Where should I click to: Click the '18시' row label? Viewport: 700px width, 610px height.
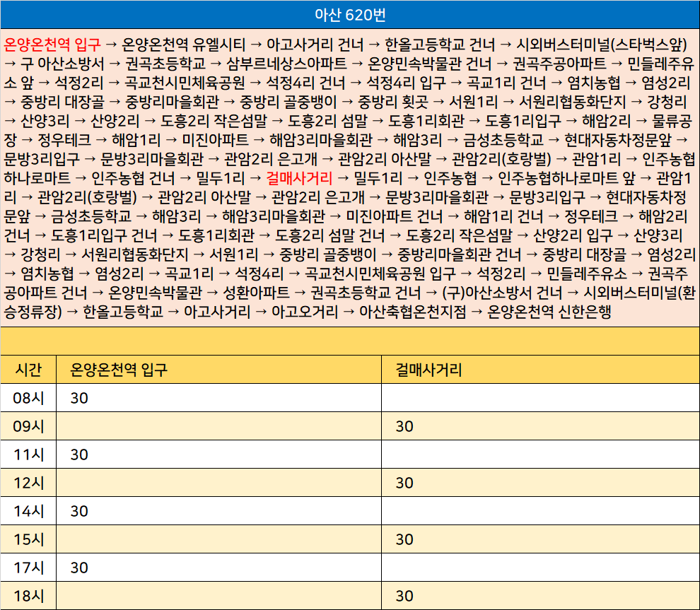point(28,596)
